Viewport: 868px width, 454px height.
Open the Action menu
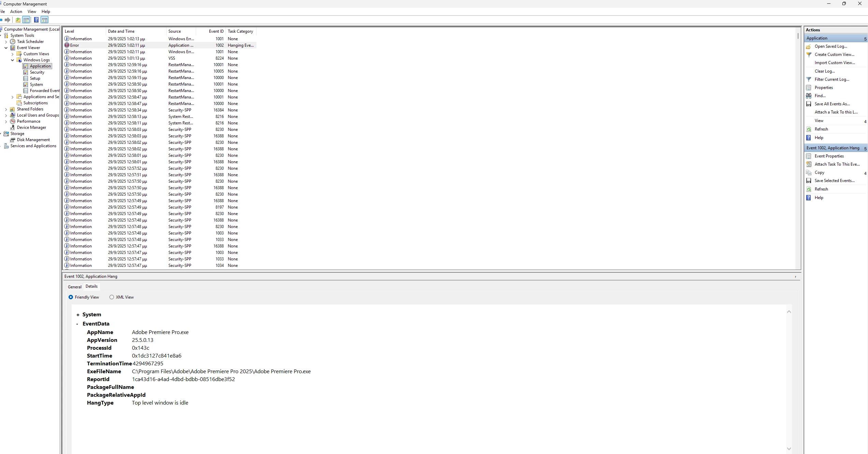click(x=16, y=12)
